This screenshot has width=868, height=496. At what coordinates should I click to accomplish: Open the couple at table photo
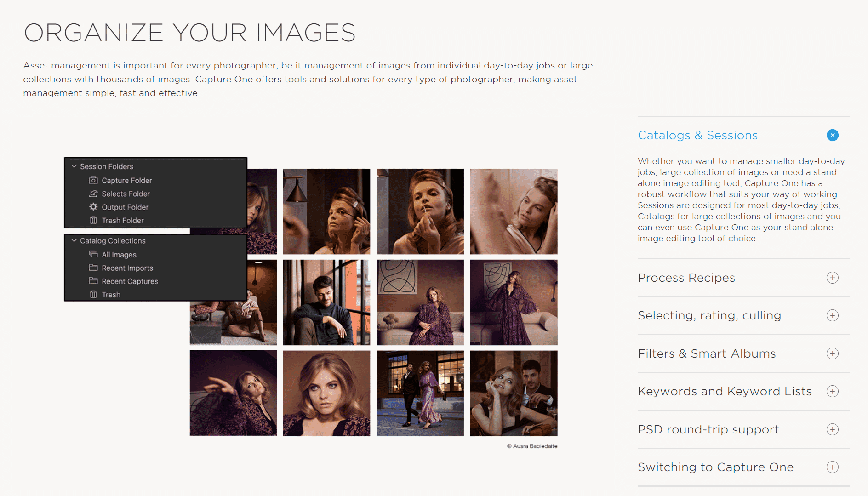514,393
